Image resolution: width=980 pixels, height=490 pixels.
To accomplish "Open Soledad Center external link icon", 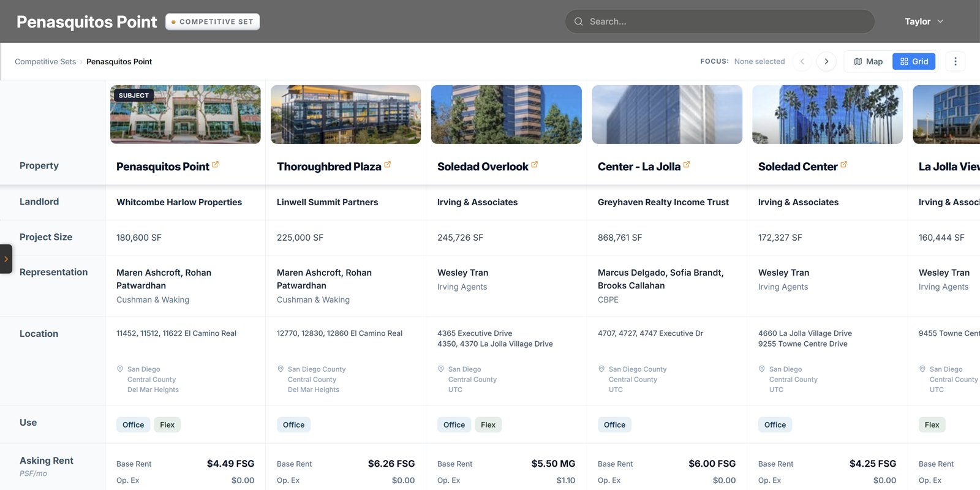I will 843,165.
